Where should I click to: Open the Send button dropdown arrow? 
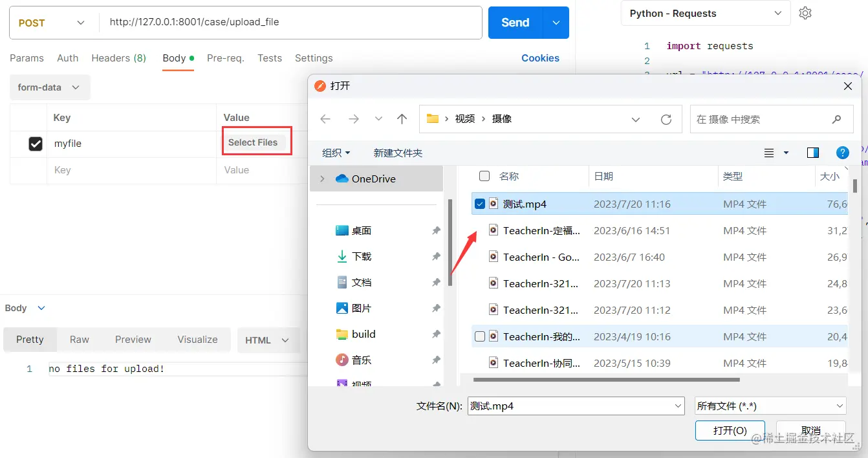point(556,23)
